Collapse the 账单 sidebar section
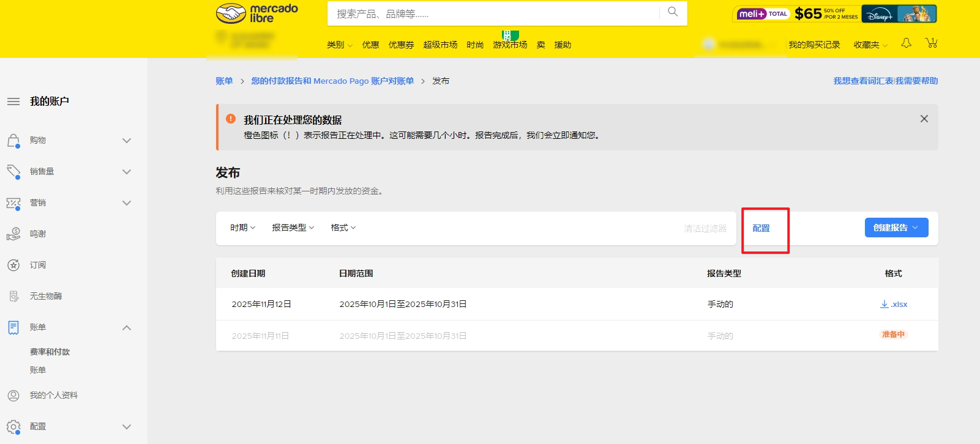The height and width of the screenshot is (444, 980). tap(127, 327)
